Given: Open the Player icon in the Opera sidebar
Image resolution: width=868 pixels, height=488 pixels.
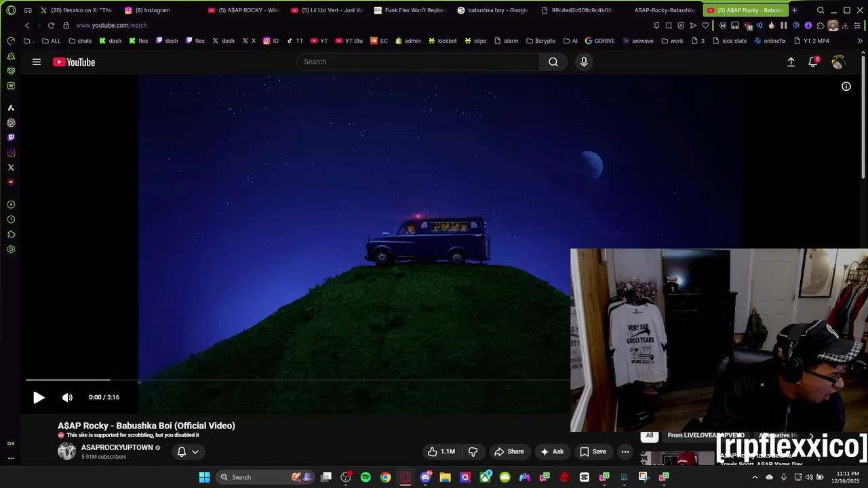Looking at the screenshot, I should 11,205.
